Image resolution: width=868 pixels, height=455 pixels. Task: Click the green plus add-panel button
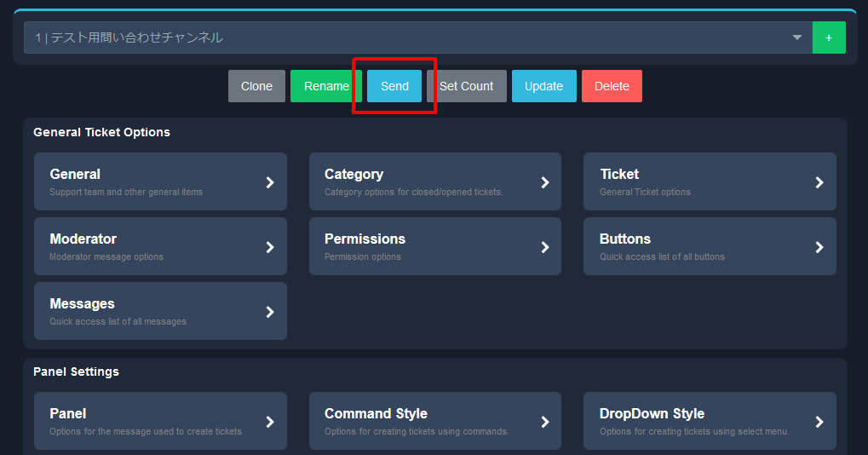[x=829, y=37]
